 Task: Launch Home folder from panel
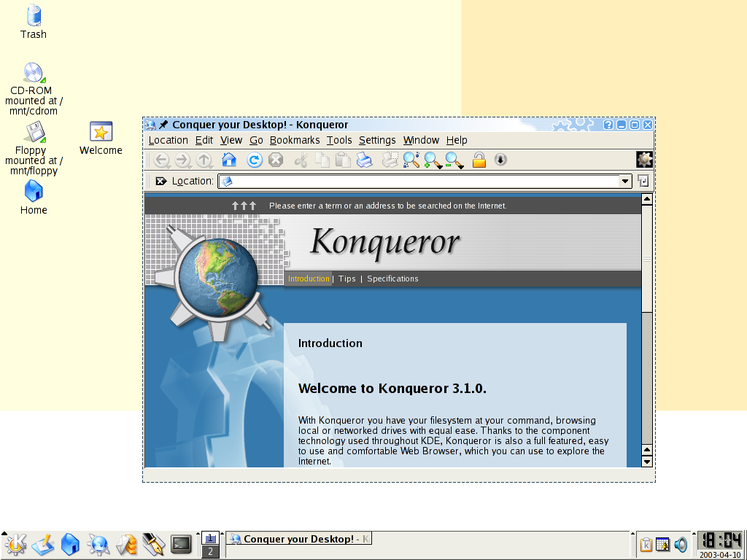[71, 544]
